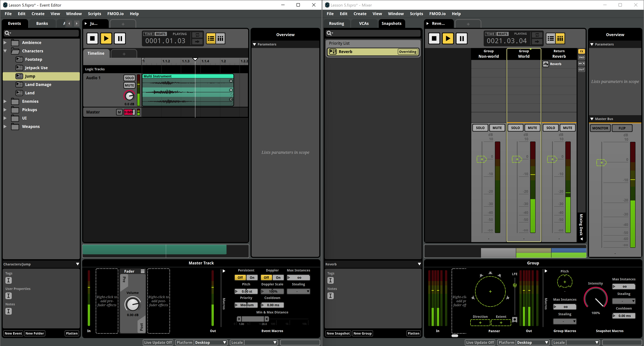Toggle loop playback icon in Event Editor
The width and height of the screenshot is (644, 346).
point(198,35)
